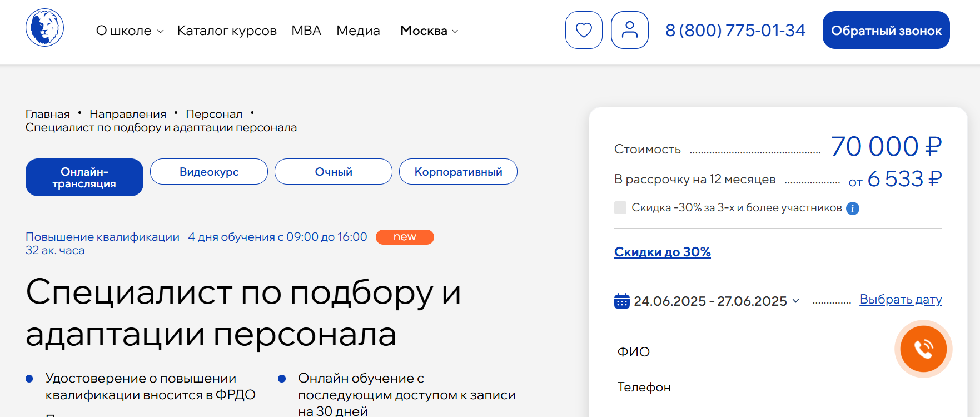Select the 'Видеокурс' format tab

tap(209, 172)
